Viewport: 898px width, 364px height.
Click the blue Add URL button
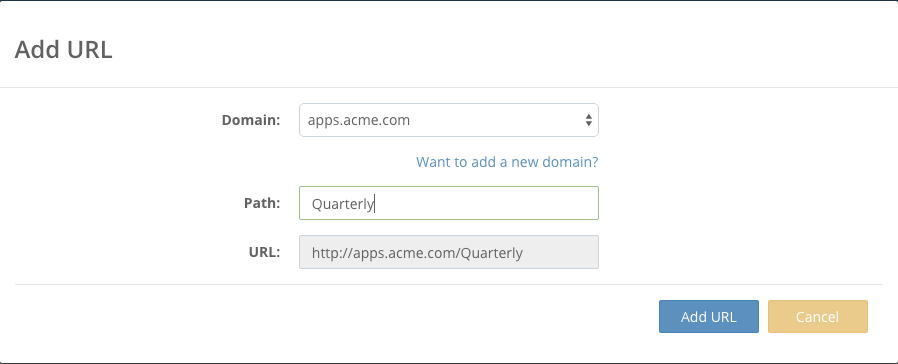[x=708, y=316]
